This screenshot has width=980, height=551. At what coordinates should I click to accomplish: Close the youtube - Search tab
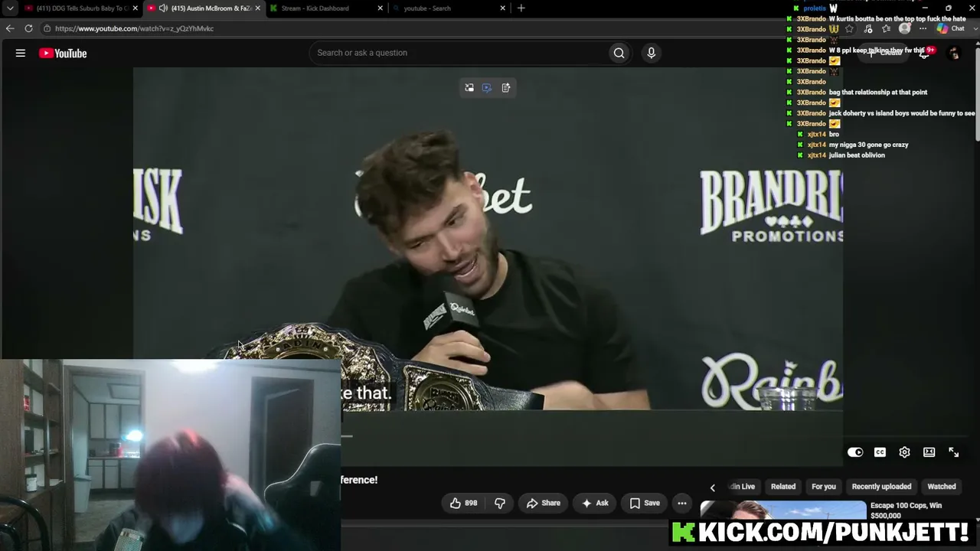tap(503, 8)
